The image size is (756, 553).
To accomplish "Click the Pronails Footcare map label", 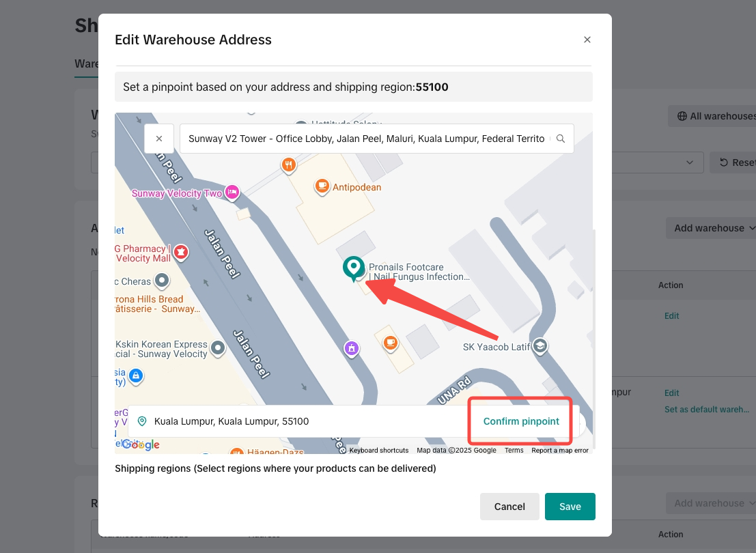I will [419, 272].
